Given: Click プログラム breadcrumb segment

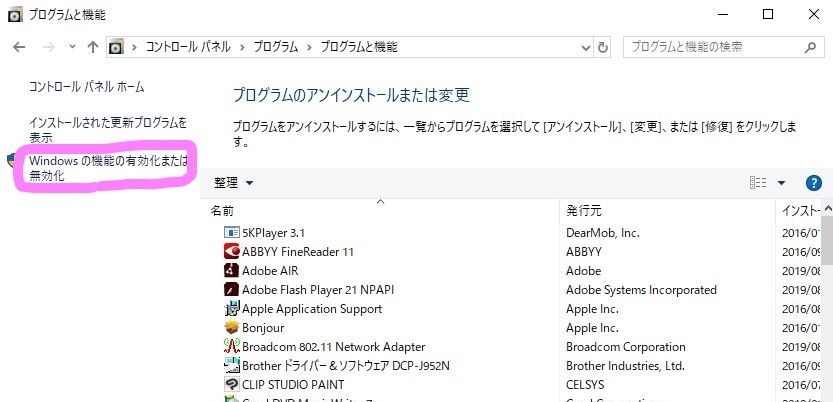Looking at the screenshot, I should (x=276, y=47).
